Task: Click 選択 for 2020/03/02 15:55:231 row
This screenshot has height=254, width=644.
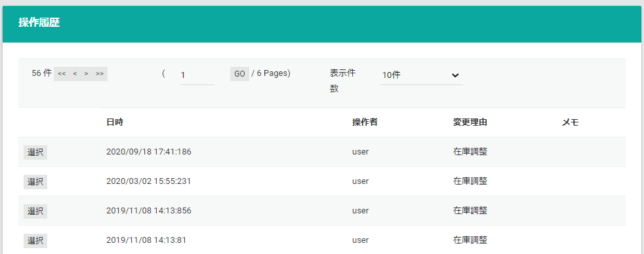Action: [x=35, y=181]
